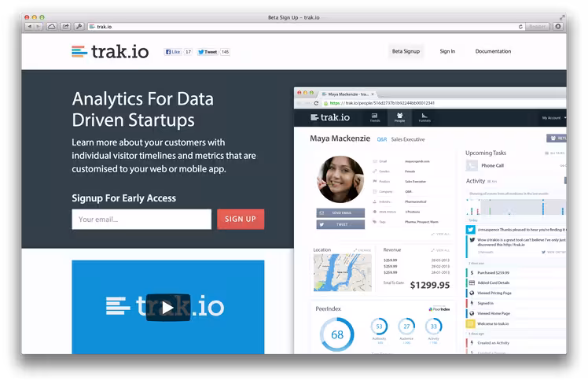This screenshot has height=384, width=588.
Task: Go to Sign In
Action: click(447, 51)
